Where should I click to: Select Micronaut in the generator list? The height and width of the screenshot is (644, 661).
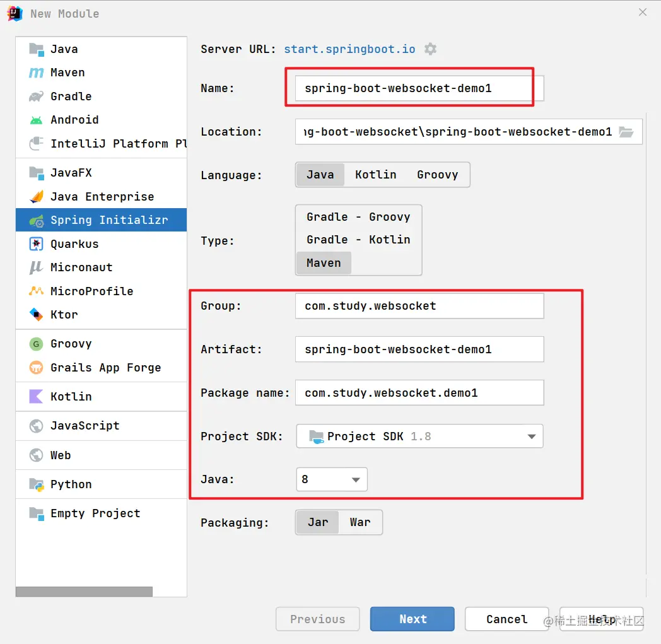point(101,267)
